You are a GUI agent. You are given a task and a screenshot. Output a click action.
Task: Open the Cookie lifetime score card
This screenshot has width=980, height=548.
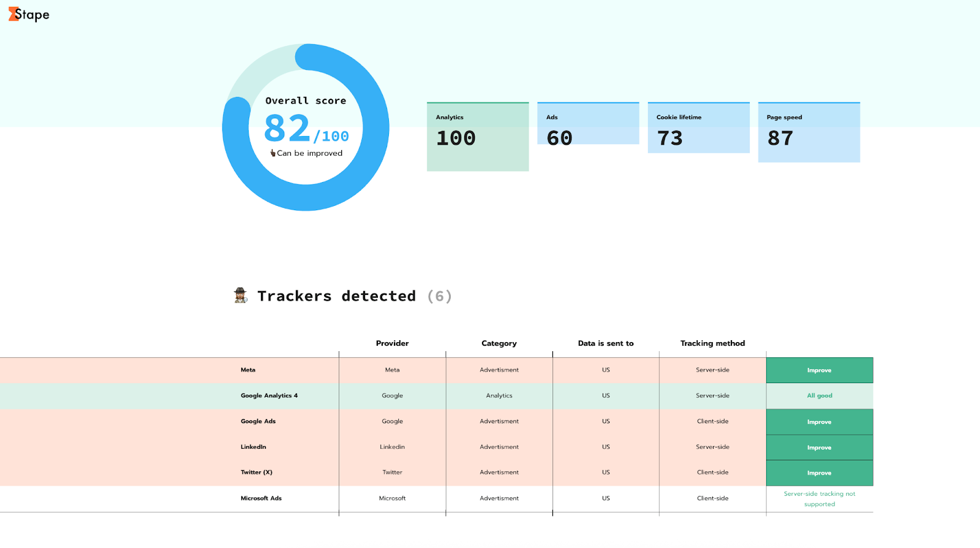click(698, 127)
